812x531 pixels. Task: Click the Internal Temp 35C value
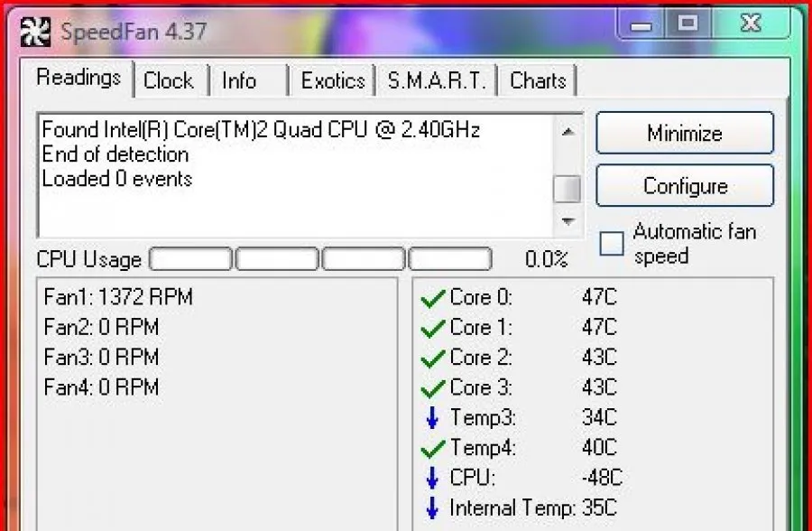click(599, 508)
